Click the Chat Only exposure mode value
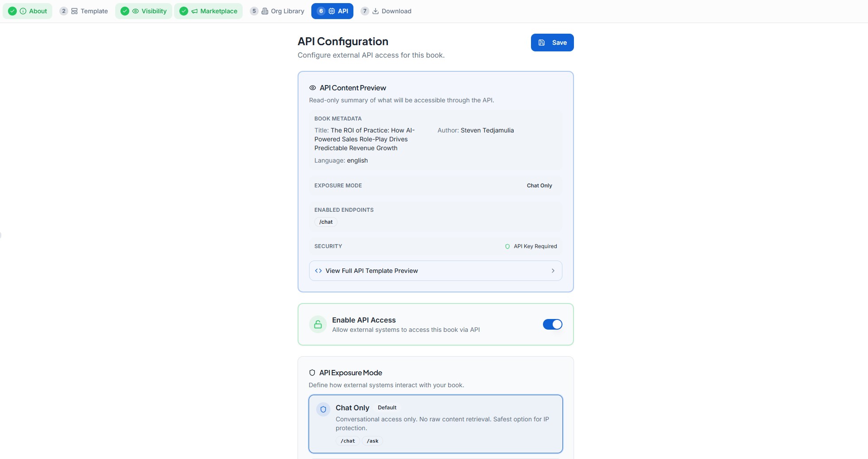868x459 pixels. 539,186
